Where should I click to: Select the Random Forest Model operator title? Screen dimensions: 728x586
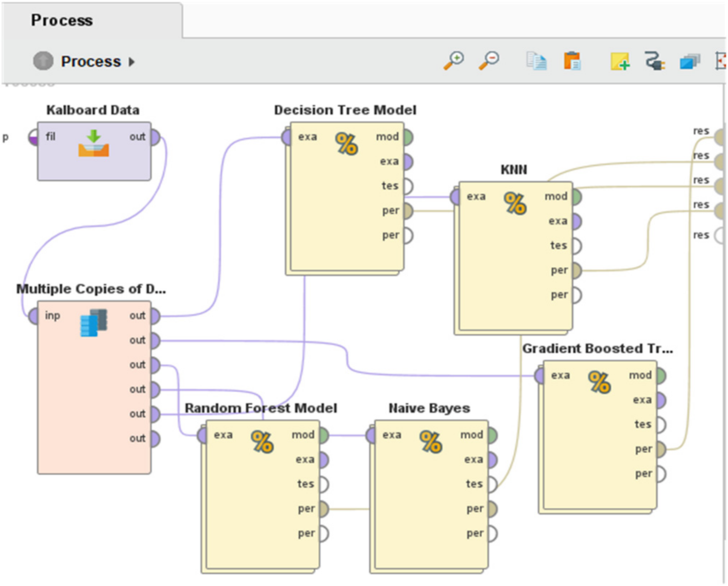tap(261, 408)
